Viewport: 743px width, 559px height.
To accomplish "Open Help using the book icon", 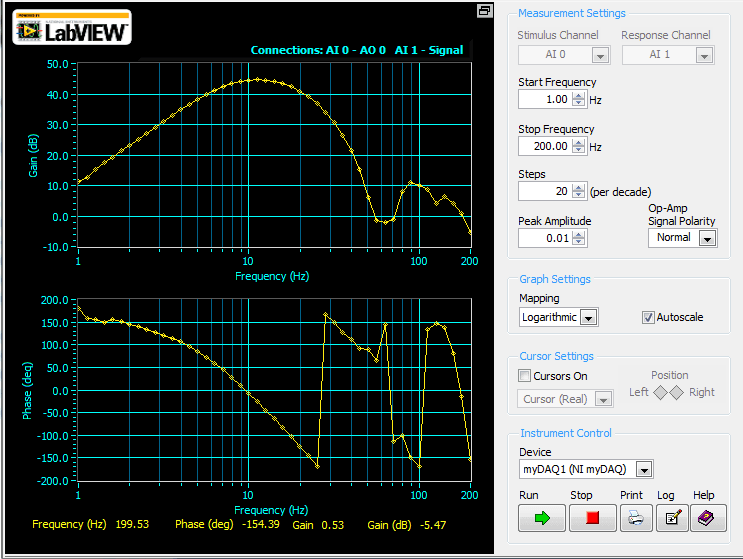I will (707, 518).
